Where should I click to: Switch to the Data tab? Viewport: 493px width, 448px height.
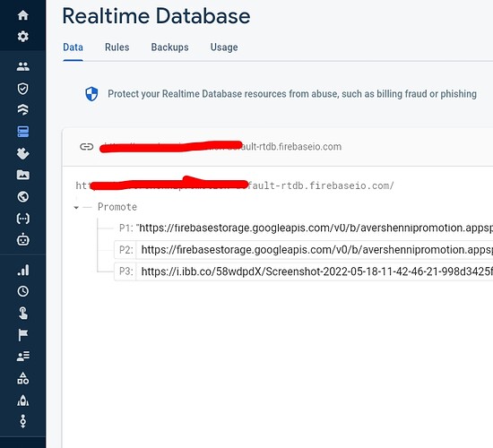coord(73,47)
